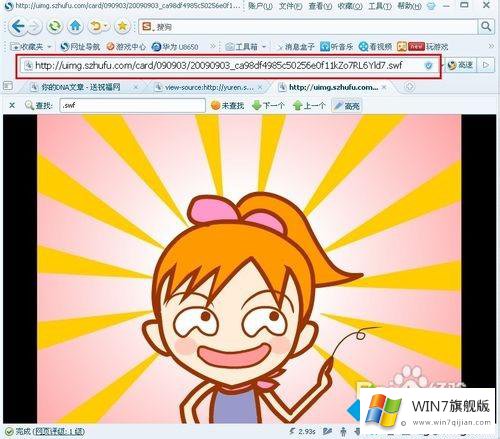Viewport: 500px width, 439px height.
Task: Expand the 工具箱 dropdown arrow
Action: (x=264, y=47)
